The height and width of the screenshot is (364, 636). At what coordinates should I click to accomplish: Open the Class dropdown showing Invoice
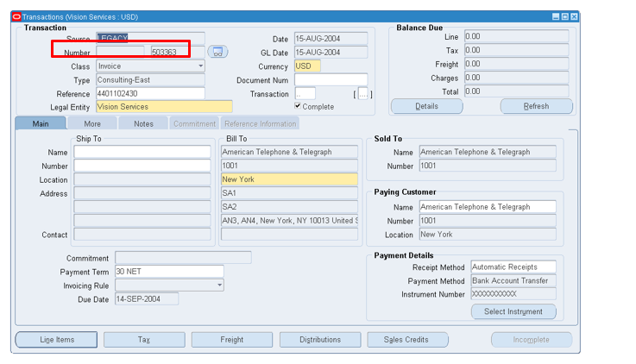click(x=200, y=66)
